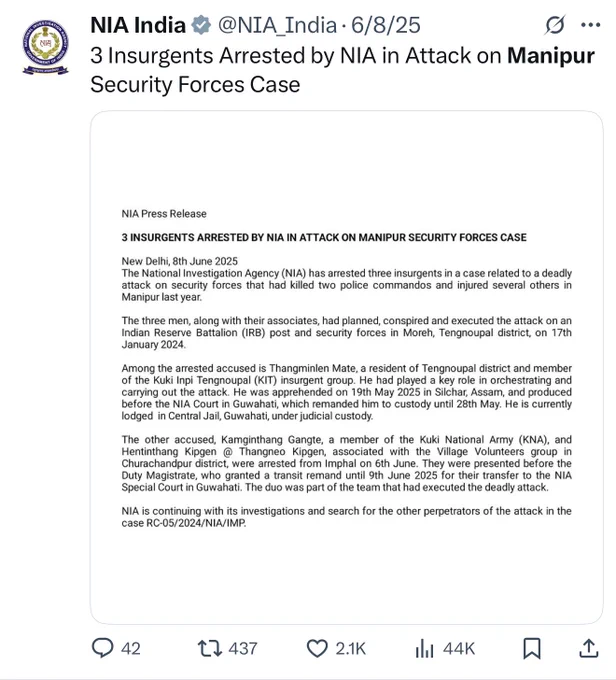Click the 42 replies count
The width and height of the screenshot is (616, 680).
click(131, 649)
